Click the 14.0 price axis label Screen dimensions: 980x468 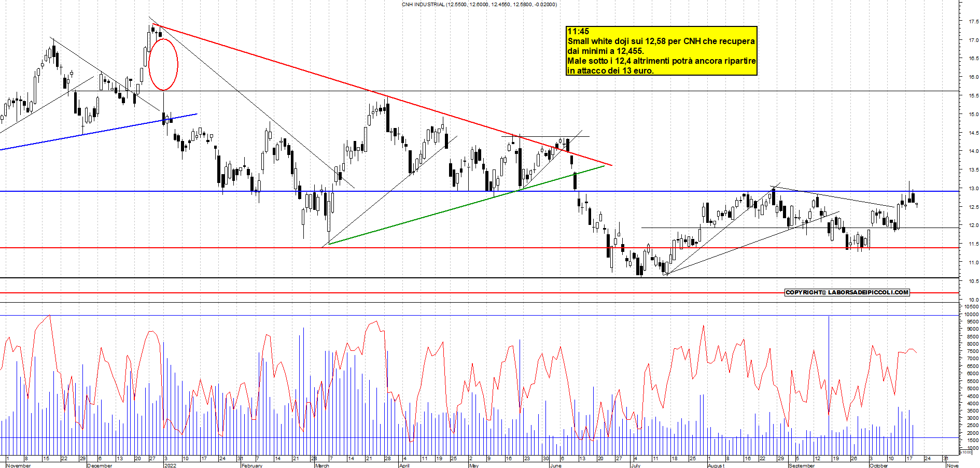(x=973, y=151)
